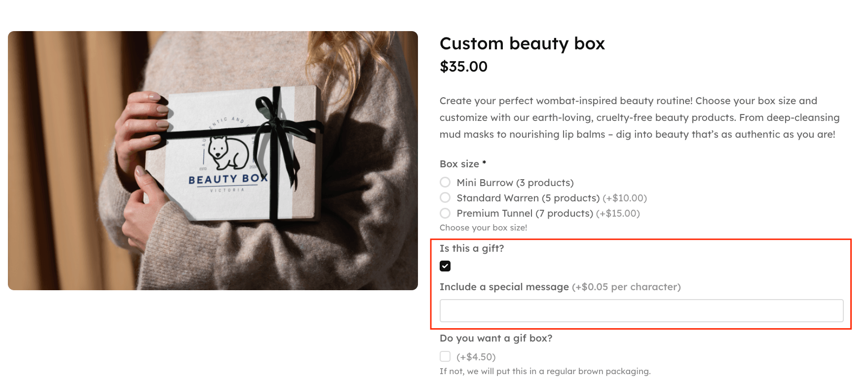Click the "(+$4.50)" label beside the checkbox
868x383 pixels.
click(476, 356)
